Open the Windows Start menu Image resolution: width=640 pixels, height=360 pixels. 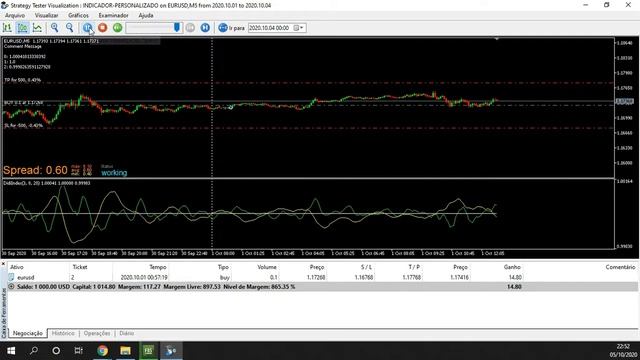click(x=11, y=351)
